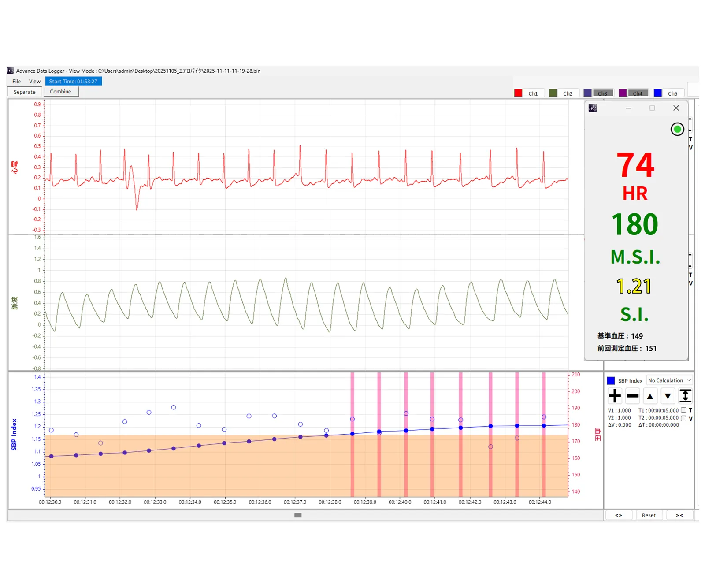The width and height of the screenshot is (705, 588).
Task: Click the compress time axis >< button
Action: [x=679, y=515]
